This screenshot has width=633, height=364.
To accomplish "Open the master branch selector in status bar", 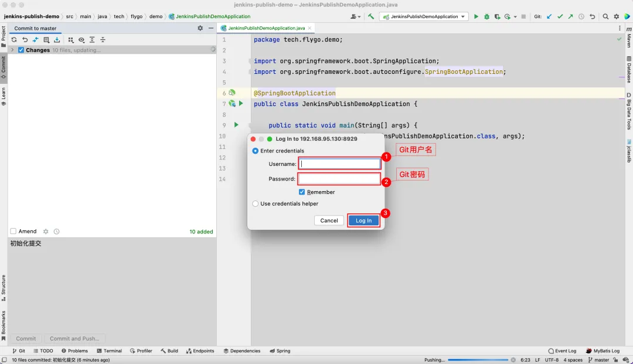I will [598, 360].
